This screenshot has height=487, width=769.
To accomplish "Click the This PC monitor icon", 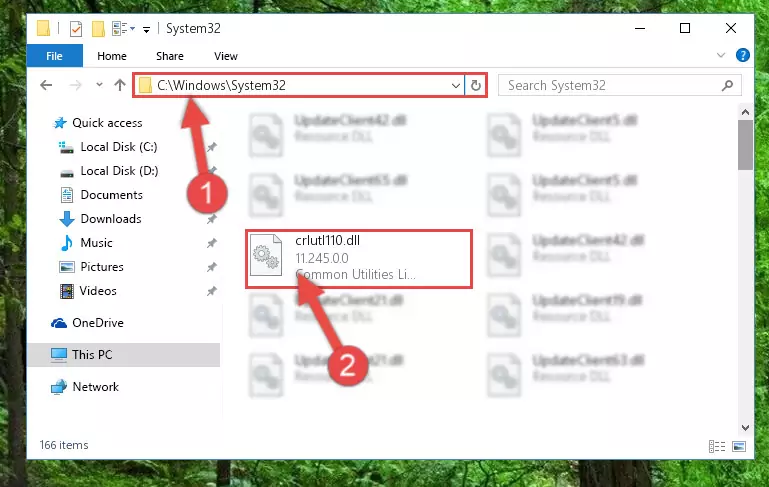I will click(x=59, y=355).
